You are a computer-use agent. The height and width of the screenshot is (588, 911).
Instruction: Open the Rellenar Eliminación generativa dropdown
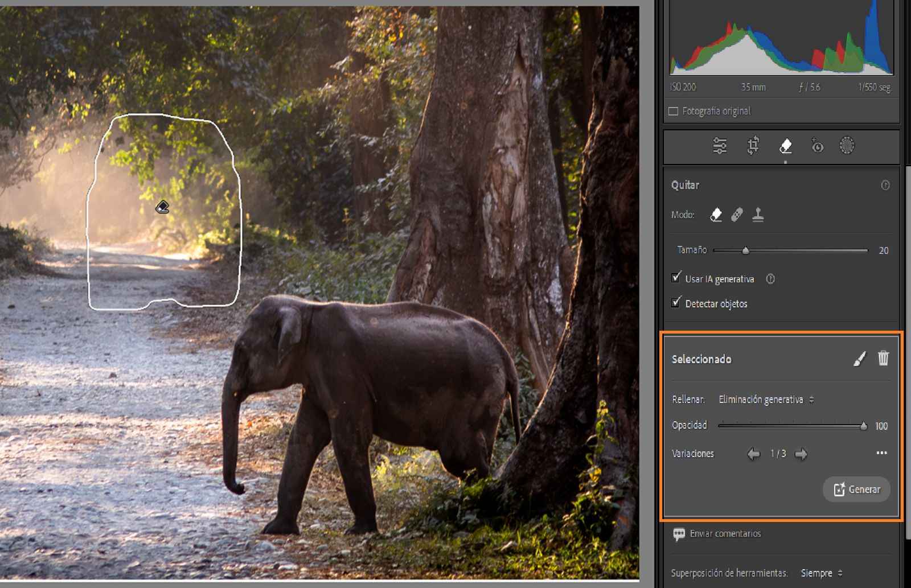[x=766, y=400]
